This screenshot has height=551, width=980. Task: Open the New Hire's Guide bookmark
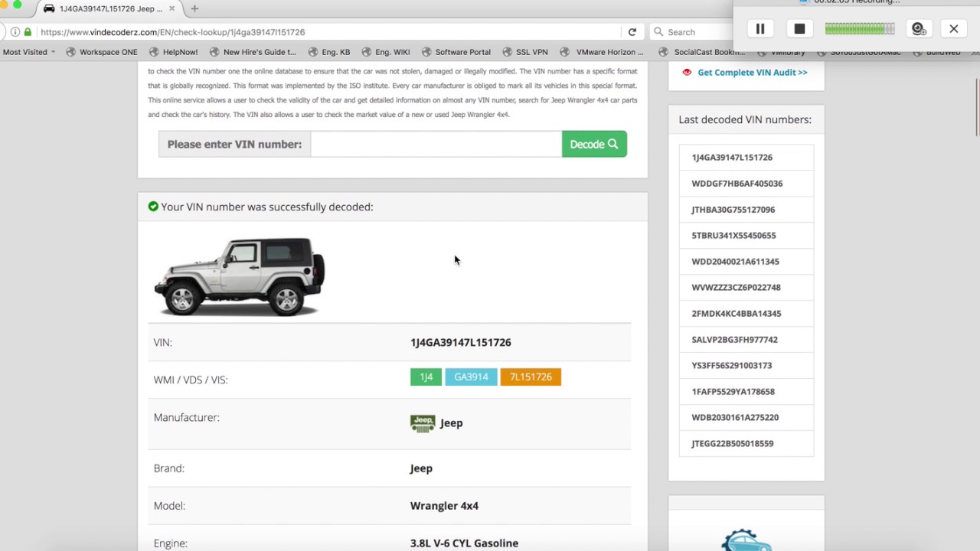[253, 52]
